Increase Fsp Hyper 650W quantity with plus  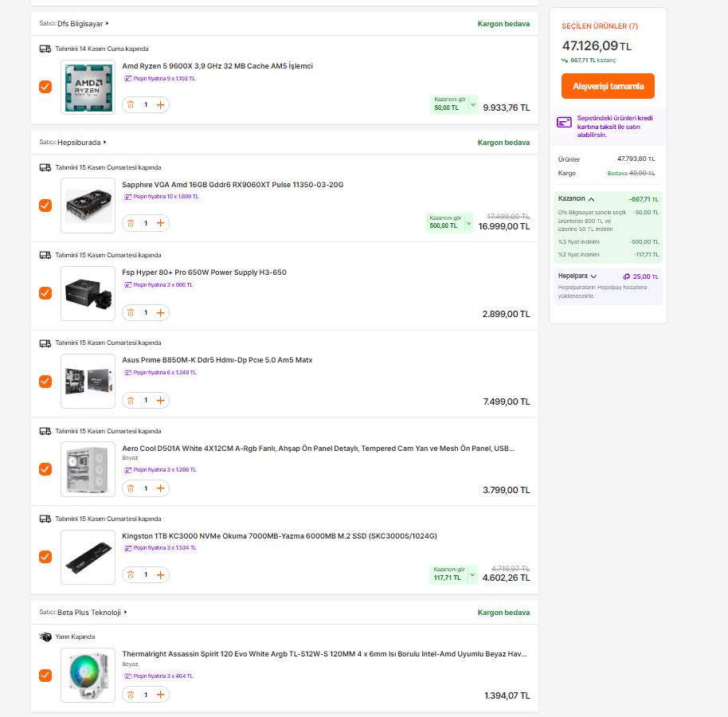tap(161, 312)
